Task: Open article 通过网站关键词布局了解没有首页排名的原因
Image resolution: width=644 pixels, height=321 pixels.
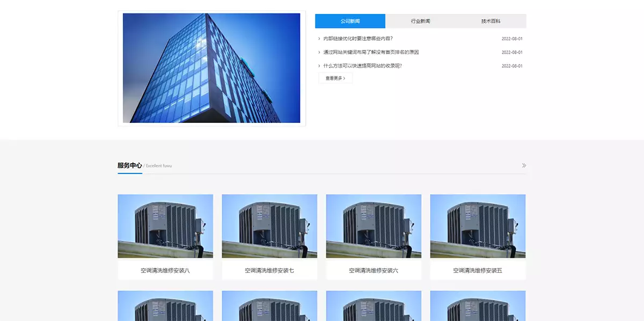Action: coord(371,52)
